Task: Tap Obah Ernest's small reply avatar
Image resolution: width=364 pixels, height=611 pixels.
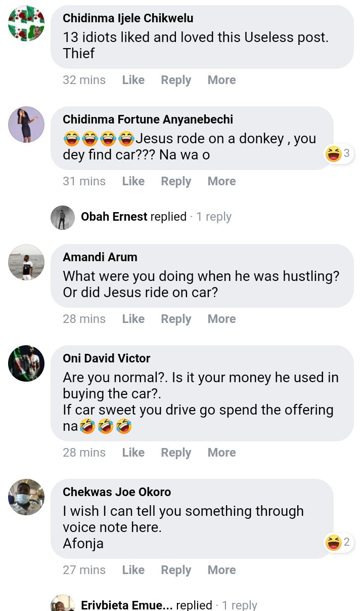Action: tap(63, 217)
